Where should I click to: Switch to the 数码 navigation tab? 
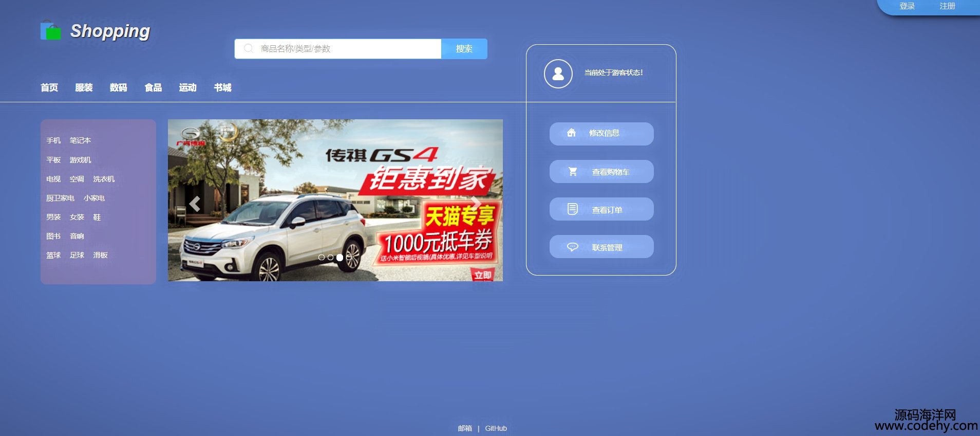[118, 88]
